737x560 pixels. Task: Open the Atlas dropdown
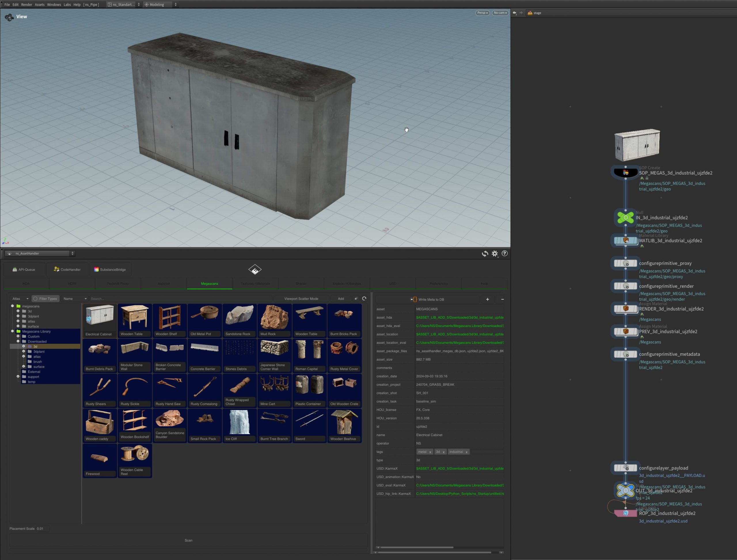pyautogui.click(x=20, y=299)
